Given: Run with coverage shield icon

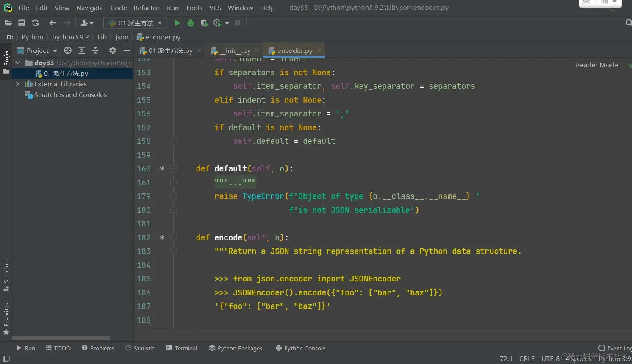Looking at the screenshot, I should pos(204,23).
